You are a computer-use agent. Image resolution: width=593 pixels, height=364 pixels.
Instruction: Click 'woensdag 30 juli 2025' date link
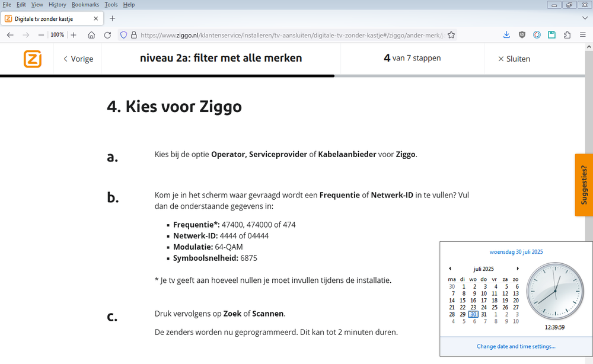(516, 252)
